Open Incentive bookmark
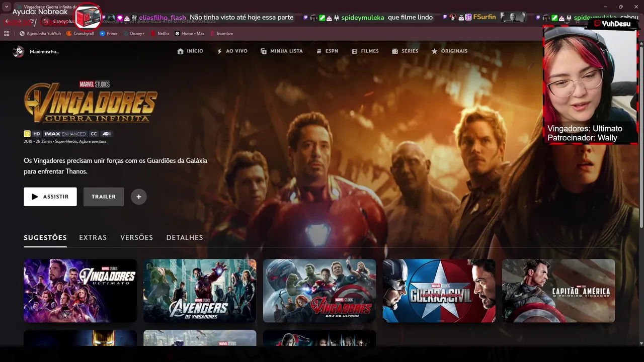 pyautogui.click(x=221, y=34)
